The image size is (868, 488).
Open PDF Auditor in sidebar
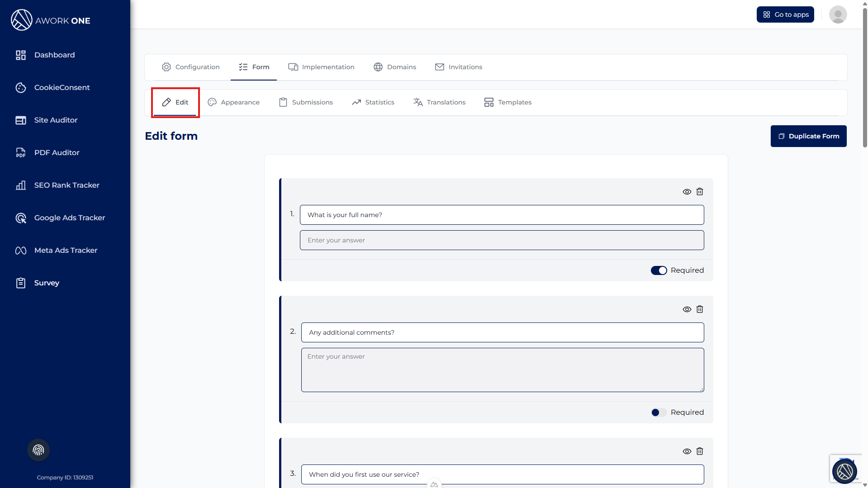(x=57, y=152)
